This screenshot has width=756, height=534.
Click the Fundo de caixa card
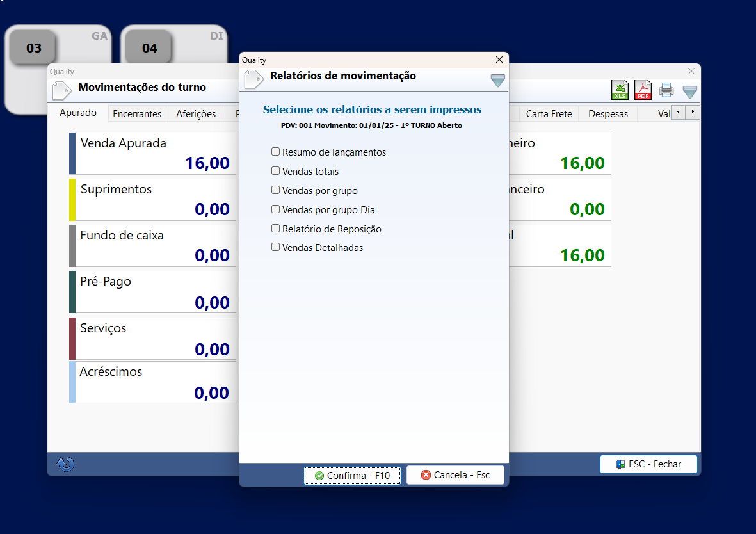point(152,245)
